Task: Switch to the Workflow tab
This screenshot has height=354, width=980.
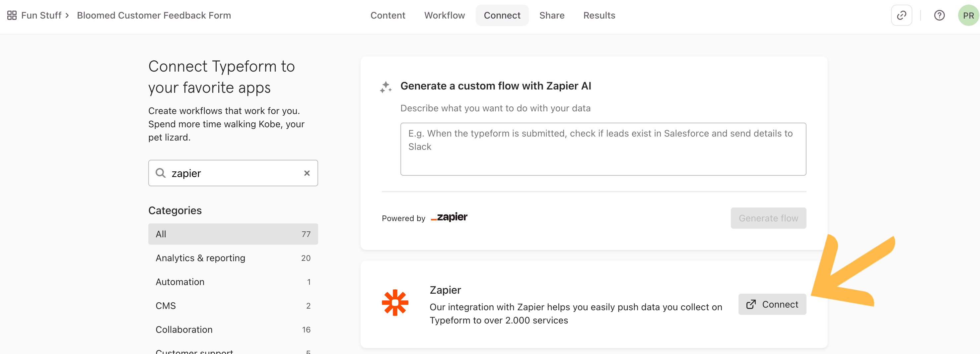Action: (444, 15)
